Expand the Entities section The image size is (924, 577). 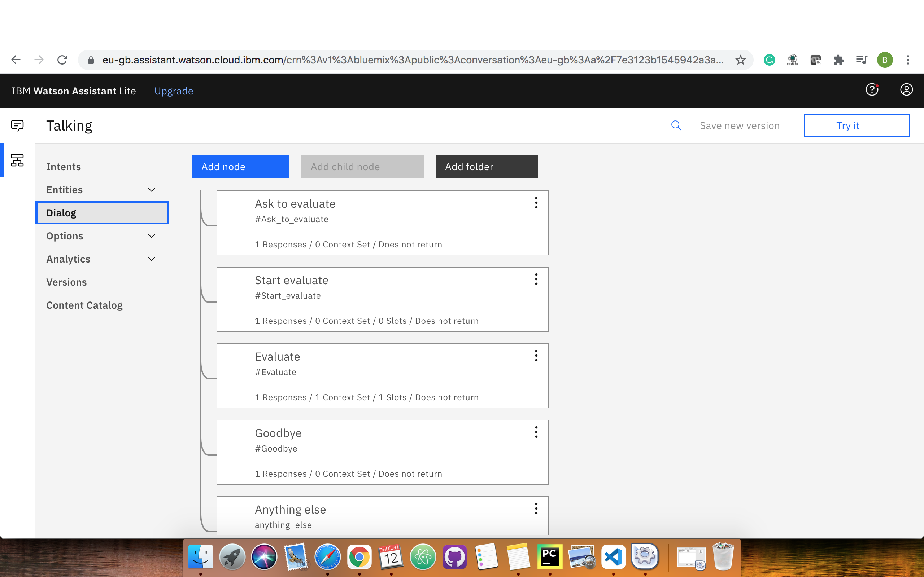[x=151, y=189]
